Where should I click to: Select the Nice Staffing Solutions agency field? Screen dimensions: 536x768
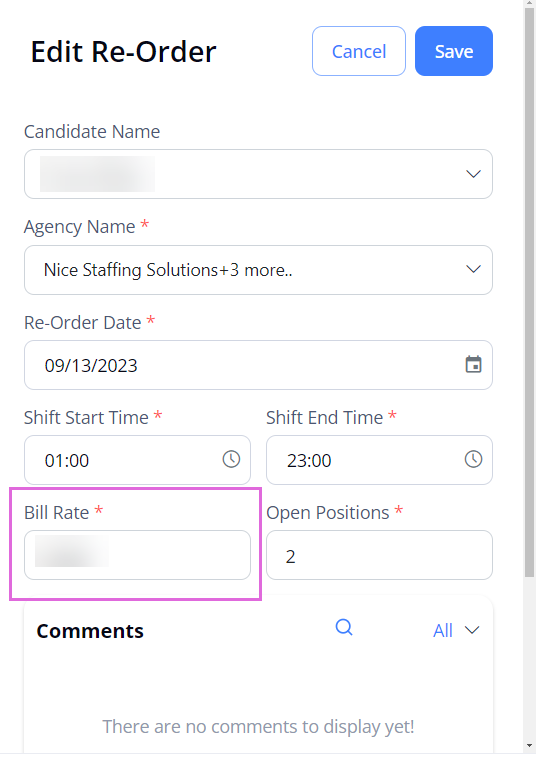point(258,270)
